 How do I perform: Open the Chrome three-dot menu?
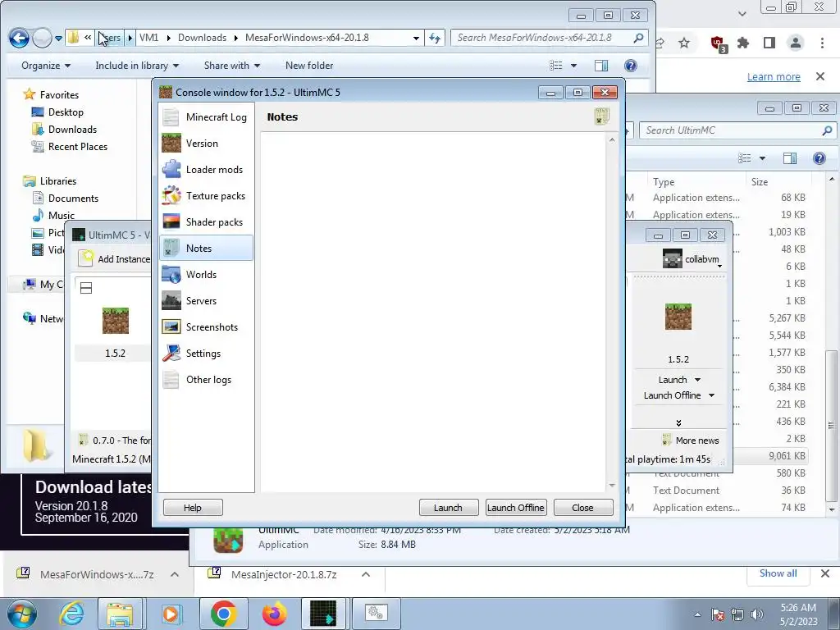(822, 43)
